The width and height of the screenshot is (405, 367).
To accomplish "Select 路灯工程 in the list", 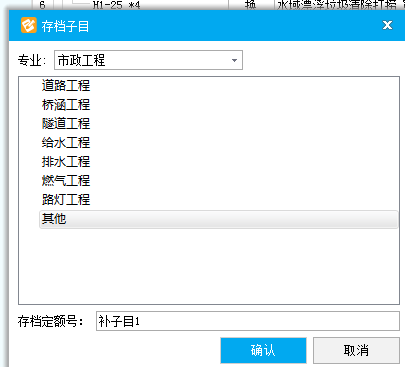I will 66,200.
